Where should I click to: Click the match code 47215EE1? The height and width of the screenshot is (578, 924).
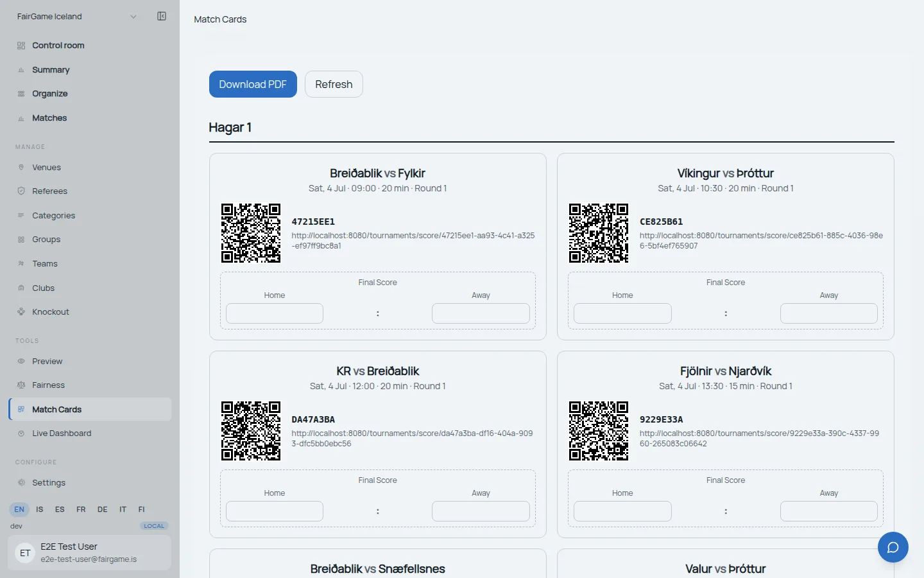tap(313, 222)
